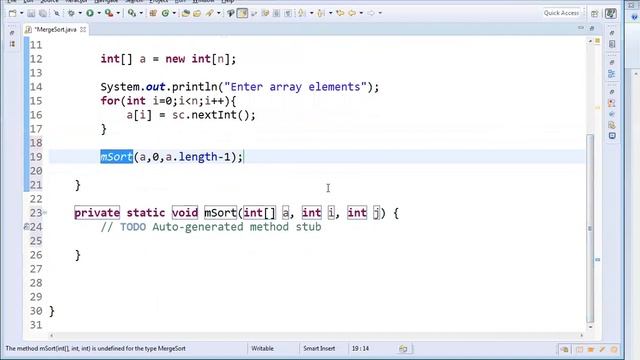Expand the Forward history dropdown arrow
Screen dimensions: 640x360
[380, 13]
